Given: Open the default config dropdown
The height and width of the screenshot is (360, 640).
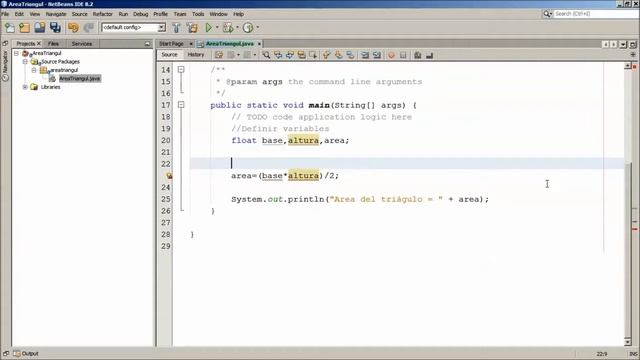Looking at the screenshot, I should [x=162, y=27].
